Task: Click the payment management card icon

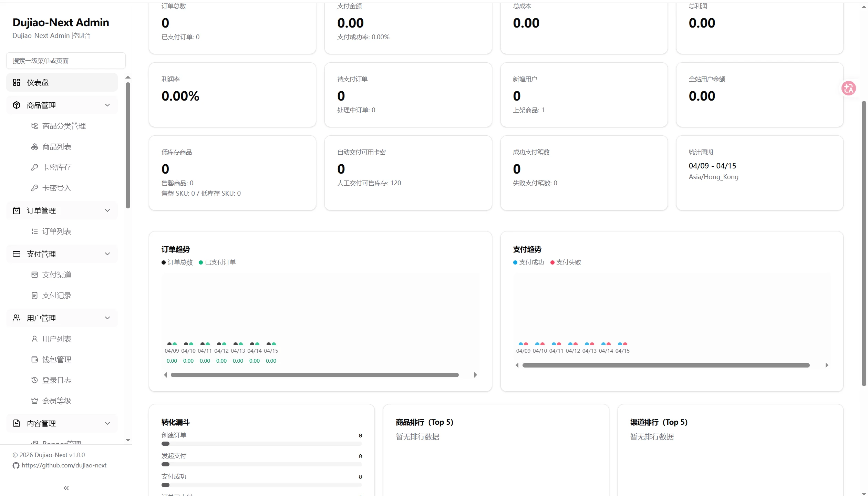Action: click(x=17, y=254)
